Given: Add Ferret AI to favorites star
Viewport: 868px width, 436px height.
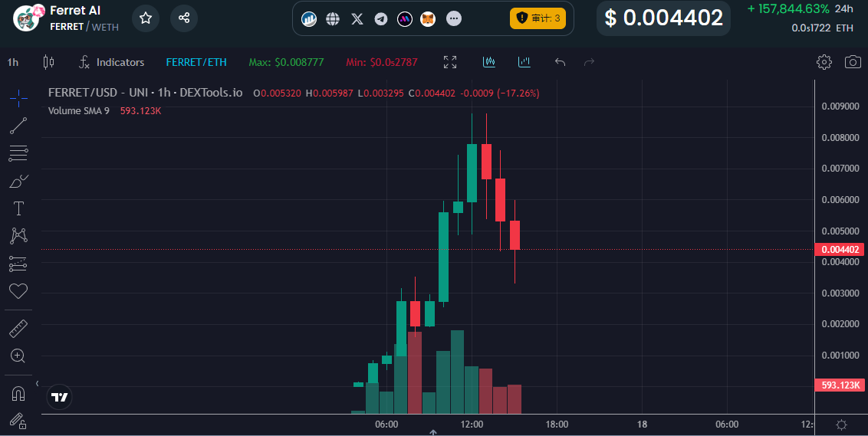Looking at the screenshot, I should click(x=146, y=18).
